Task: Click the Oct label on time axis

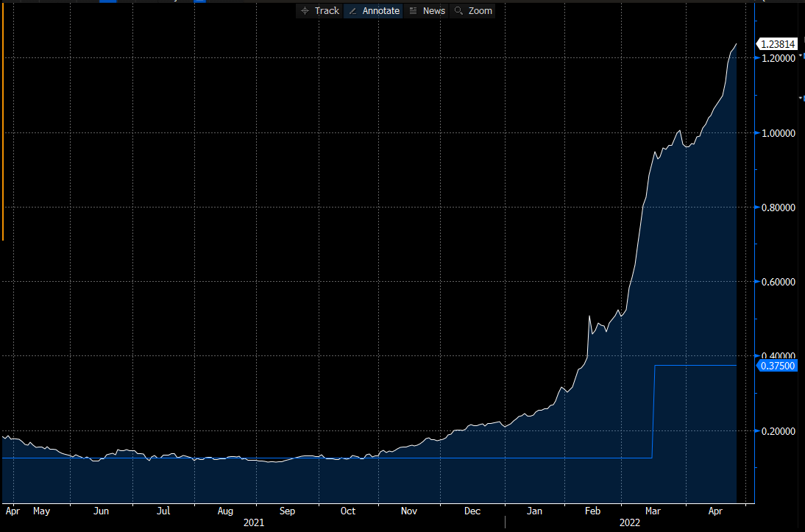Action: click(x=348, y=511)
